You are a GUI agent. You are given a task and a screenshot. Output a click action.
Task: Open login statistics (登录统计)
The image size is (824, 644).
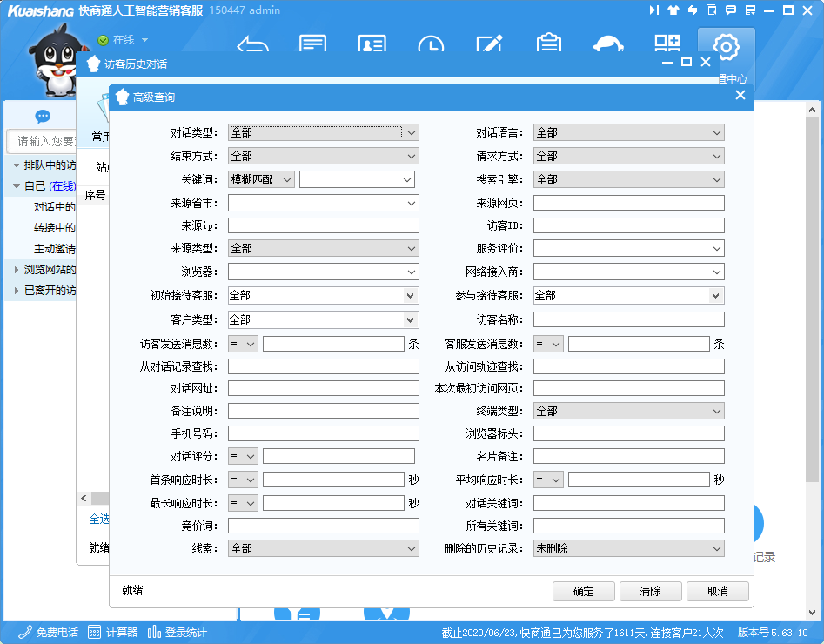tap(178, 632)
